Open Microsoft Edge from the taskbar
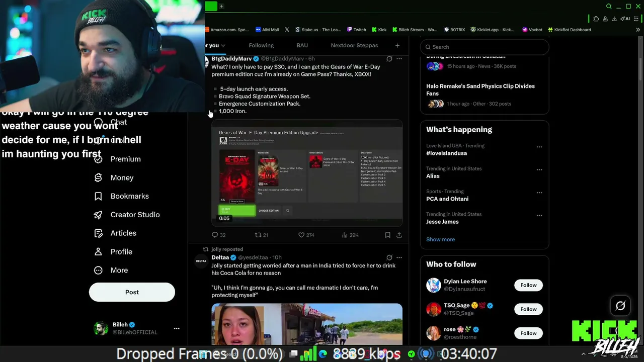 [x=323, y=354]
